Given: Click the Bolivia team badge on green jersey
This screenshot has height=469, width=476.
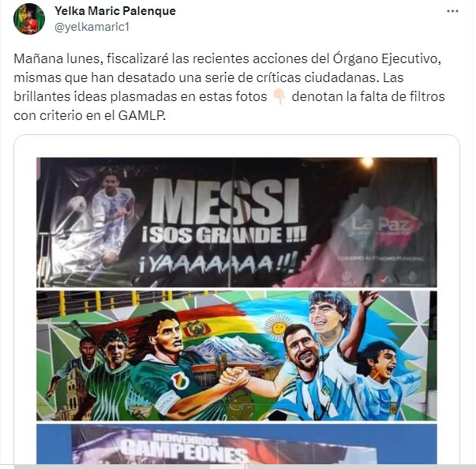Looking at the screenshot, I should coord(180,381).
